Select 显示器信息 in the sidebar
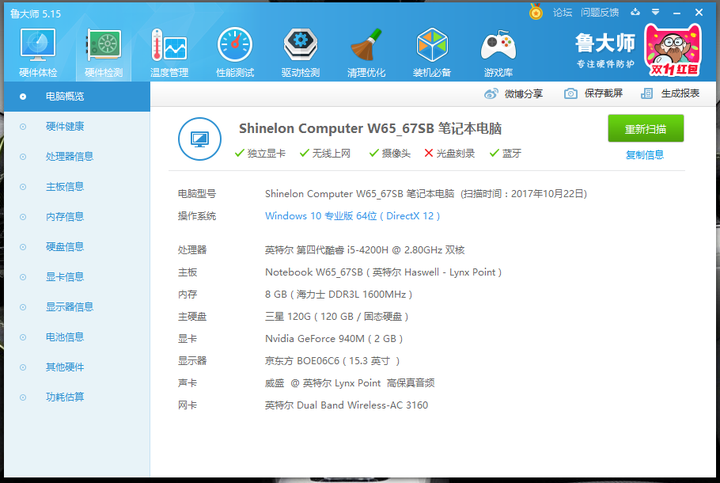720x483 pixels. (x=77, y=307)
